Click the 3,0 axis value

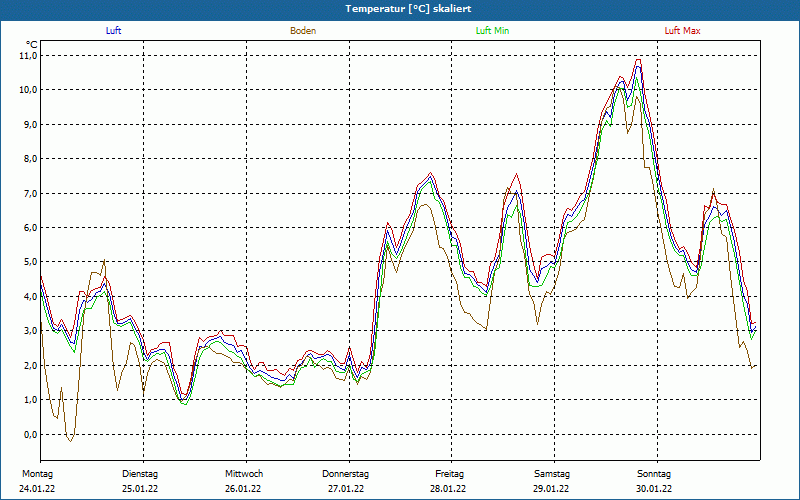pyautogui.click(x=30, y=331)
